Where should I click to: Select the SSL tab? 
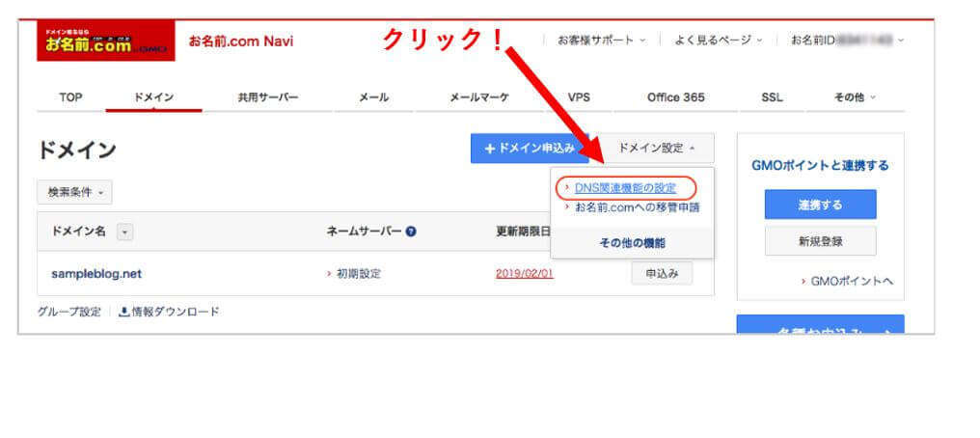click(772, 97)
